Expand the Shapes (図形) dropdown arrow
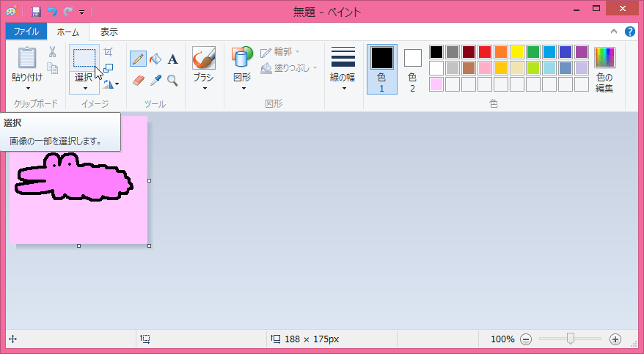Screen dimensions: 644x354 243,88
